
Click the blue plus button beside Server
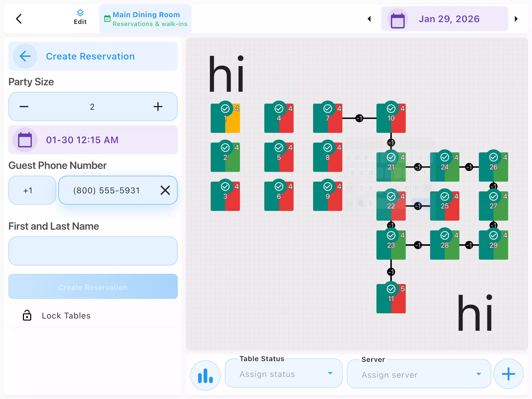(508, 374)
